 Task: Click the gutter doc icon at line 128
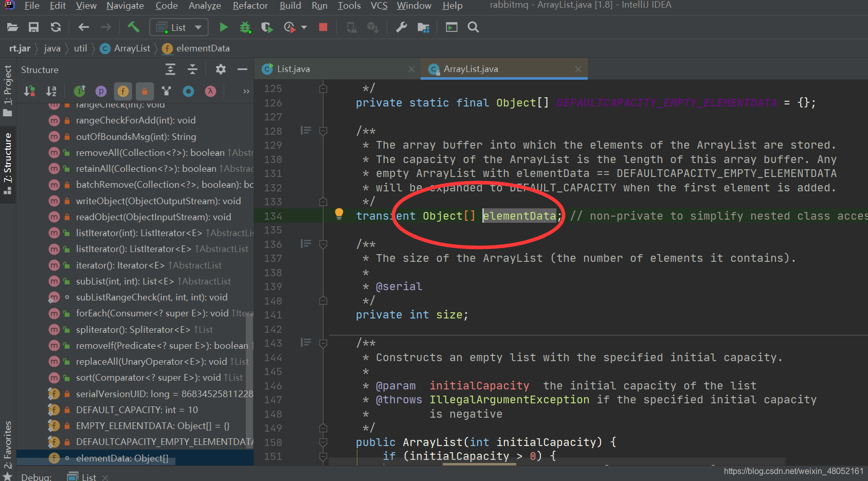[306, 131]
